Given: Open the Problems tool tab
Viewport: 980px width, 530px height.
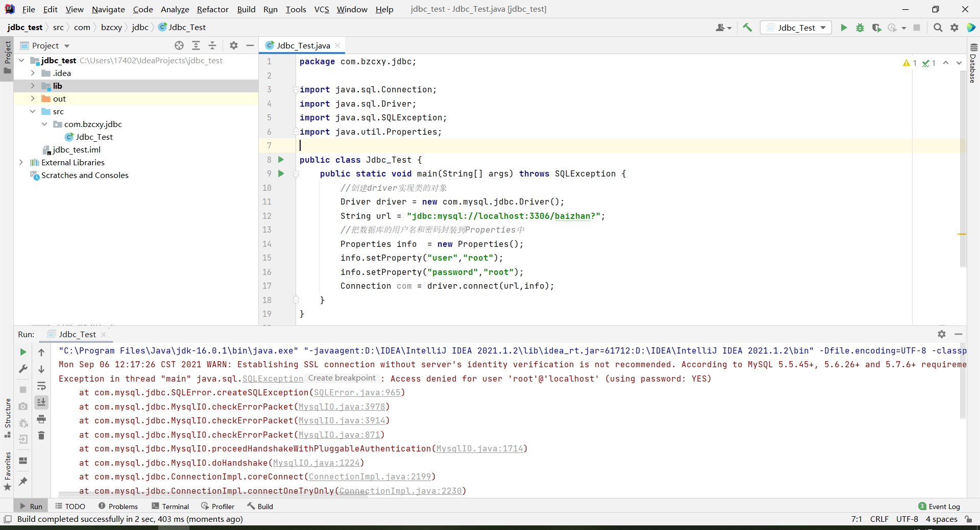Looking at the screenshot, I should click(118, 507).
